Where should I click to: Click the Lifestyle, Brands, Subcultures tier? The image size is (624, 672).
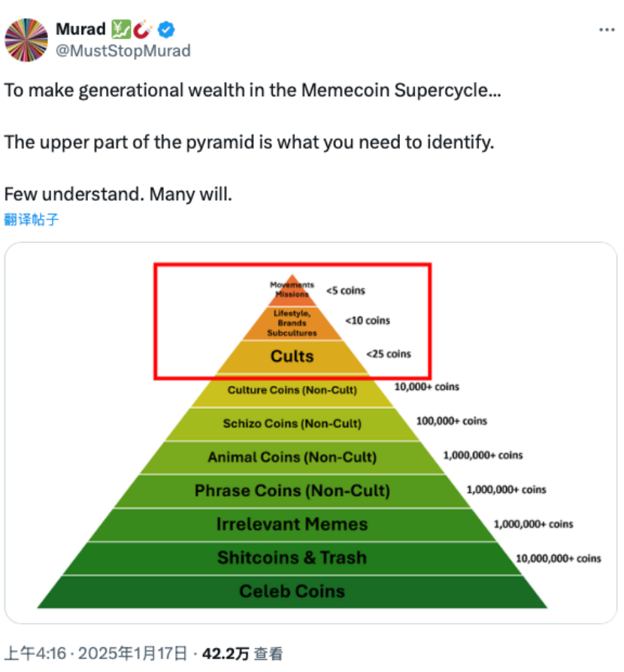[292, 322]
